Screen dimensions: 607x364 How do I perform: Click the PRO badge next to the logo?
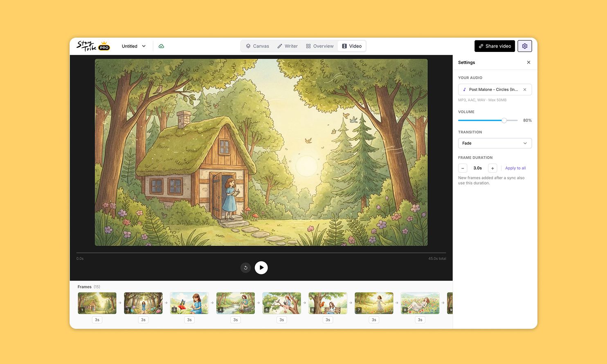104,47
